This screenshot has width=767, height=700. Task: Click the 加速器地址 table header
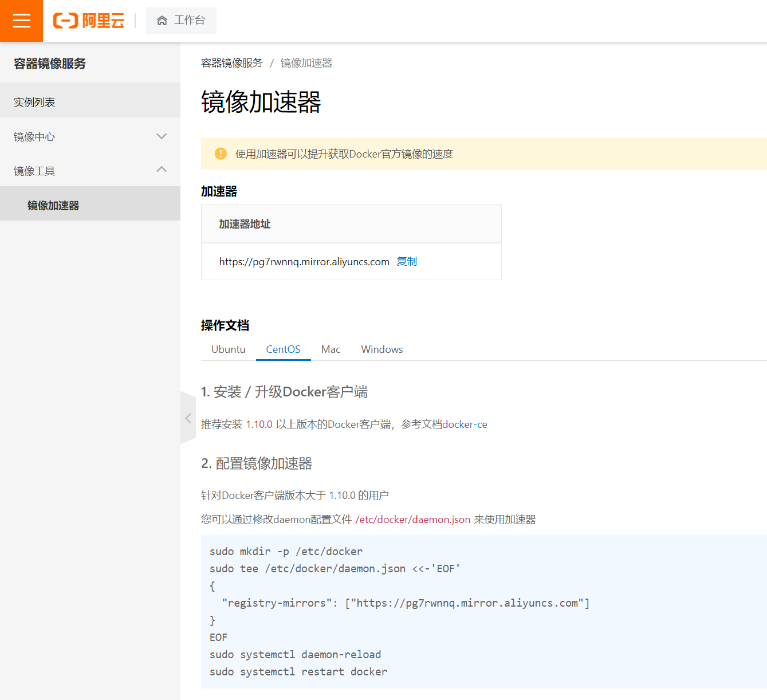coord(245,224)
